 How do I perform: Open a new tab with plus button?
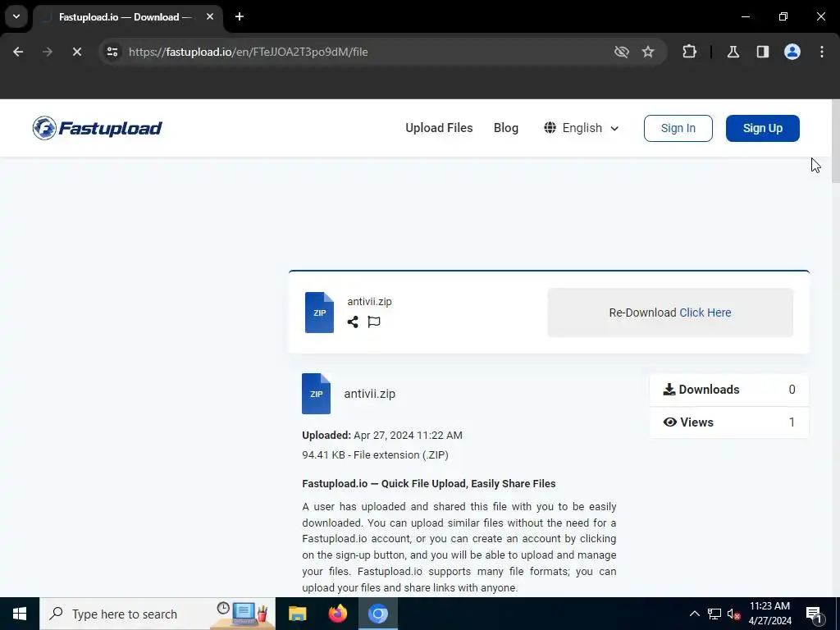240,16
